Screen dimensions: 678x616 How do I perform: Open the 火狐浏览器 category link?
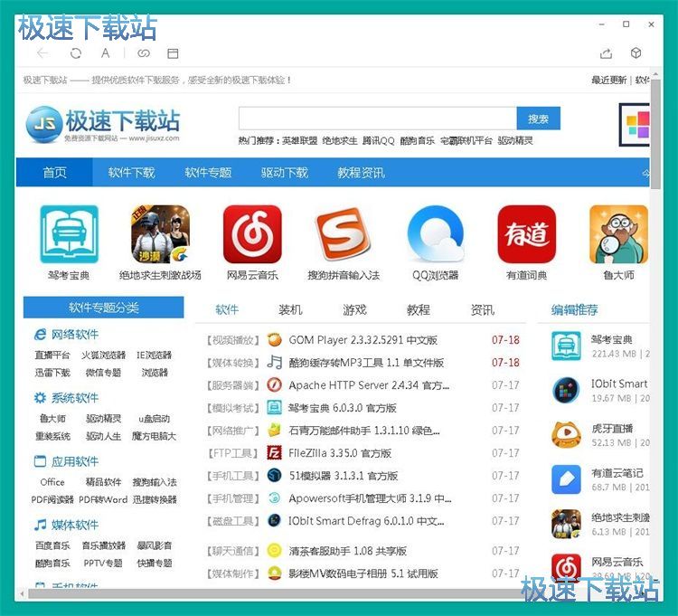tap(103, 355)
